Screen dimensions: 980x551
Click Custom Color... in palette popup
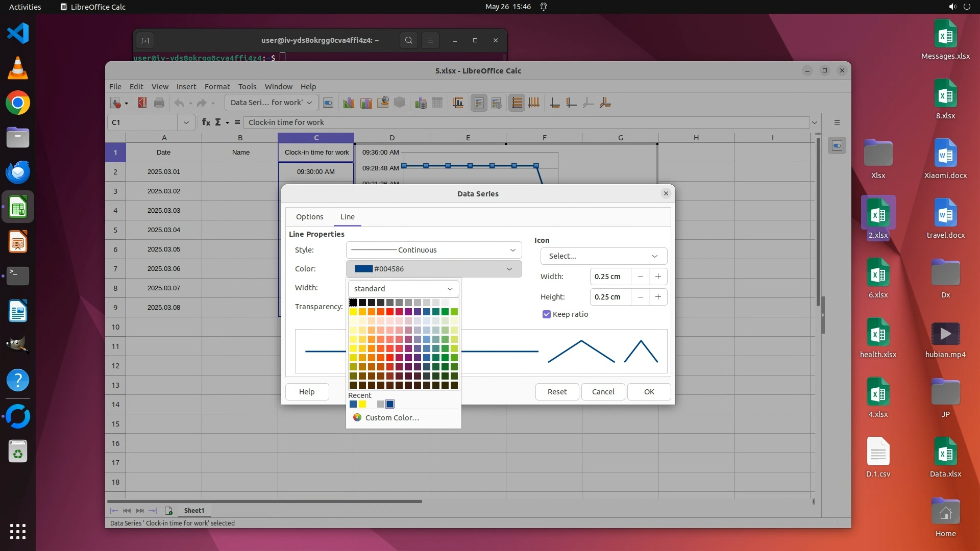391,418
